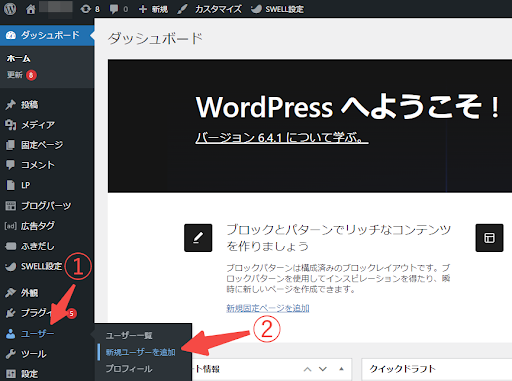Click カスタマイズ text in the admin bar
Screen dimensions: 512x381
tap(218, 9)
